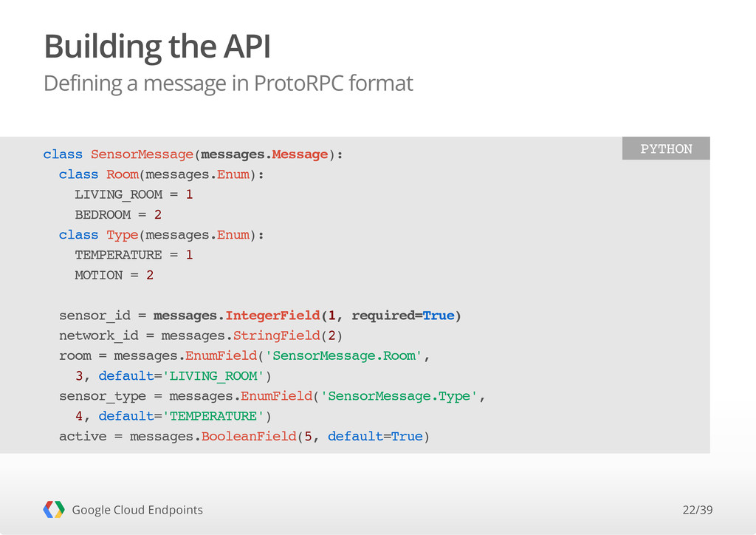Click the Google Cloud Endpoints footer text
This screenshot has height=535, width=756.
pos(137,510)
